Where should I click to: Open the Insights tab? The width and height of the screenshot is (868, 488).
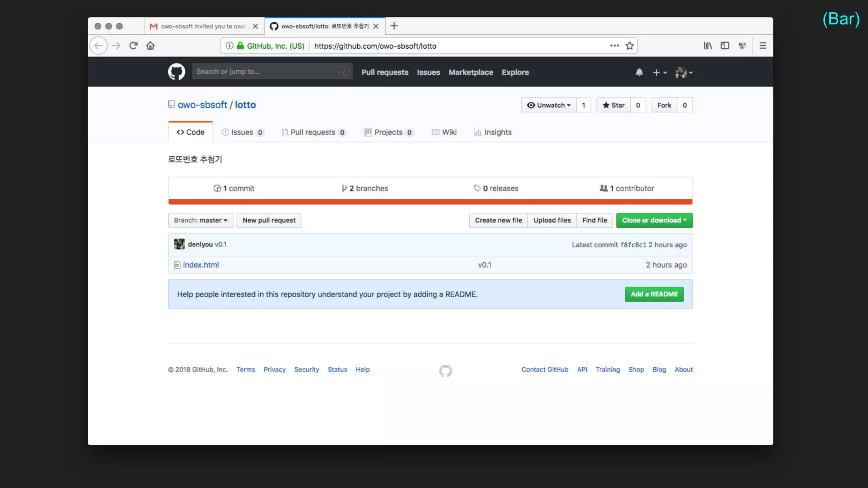point(492,132)
